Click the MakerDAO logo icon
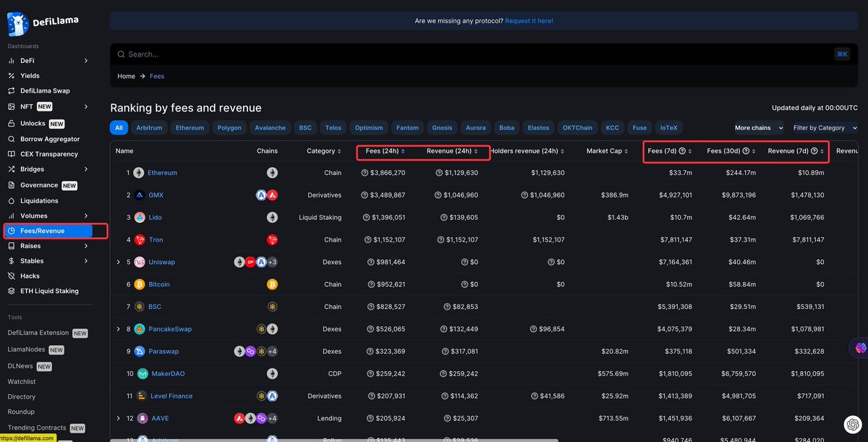868x442 pixels. (141, 374)
